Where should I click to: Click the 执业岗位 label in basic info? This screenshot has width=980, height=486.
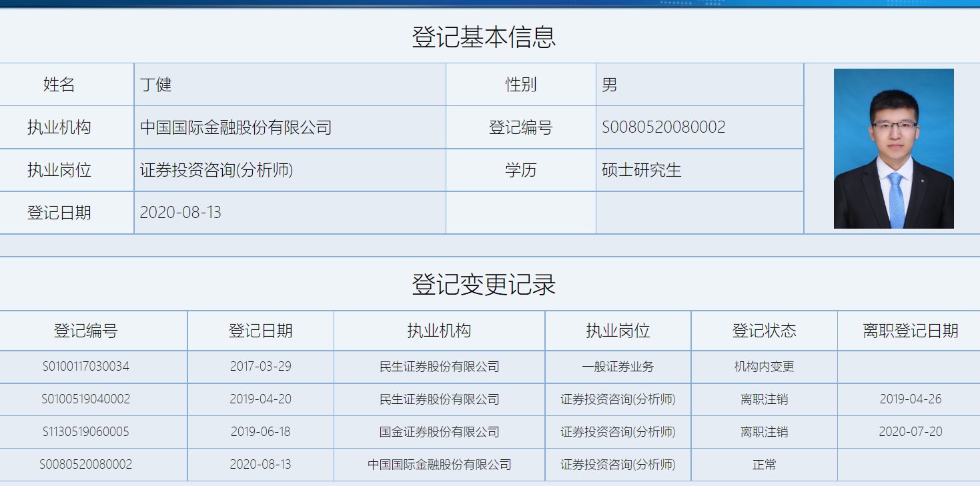click(x=59, y=170)
